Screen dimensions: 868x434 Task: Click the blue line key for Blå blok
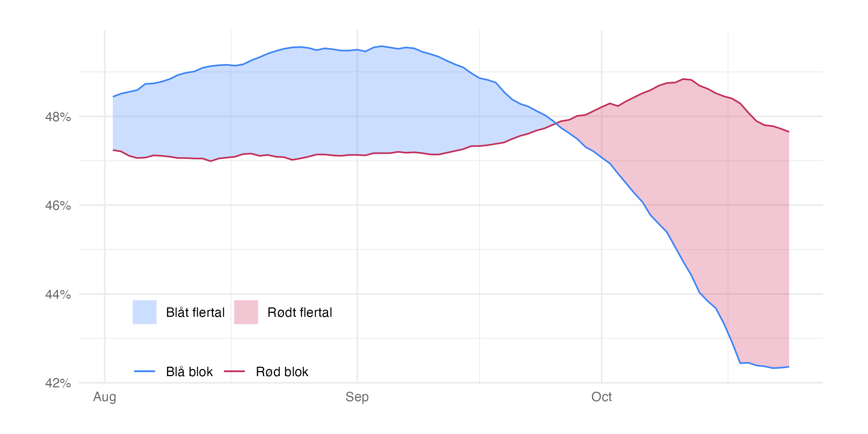click(145, 371)
